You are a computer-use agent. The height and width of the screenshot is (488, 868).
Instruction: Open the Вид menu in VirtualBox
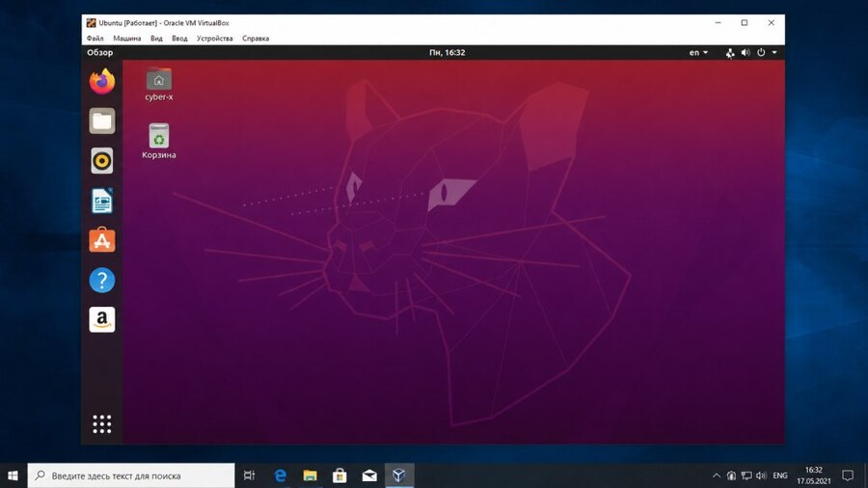[156, 39]
